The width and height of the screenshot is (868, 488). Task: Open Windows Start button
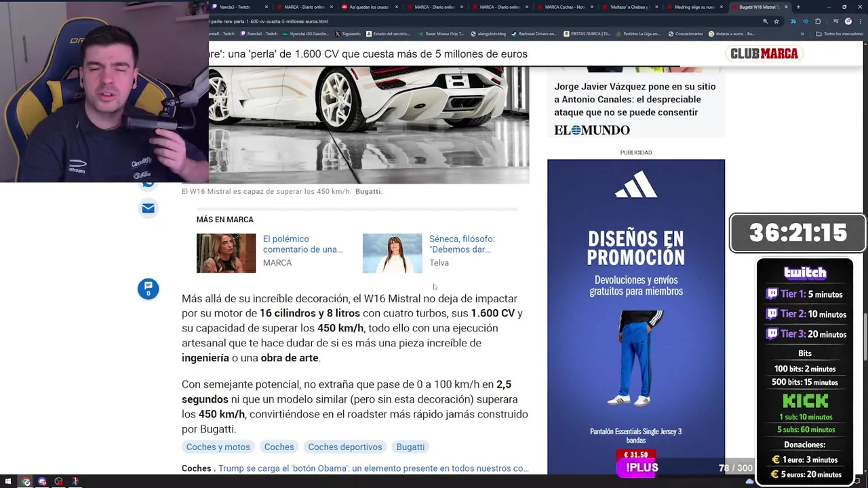(x=7, y=482)
